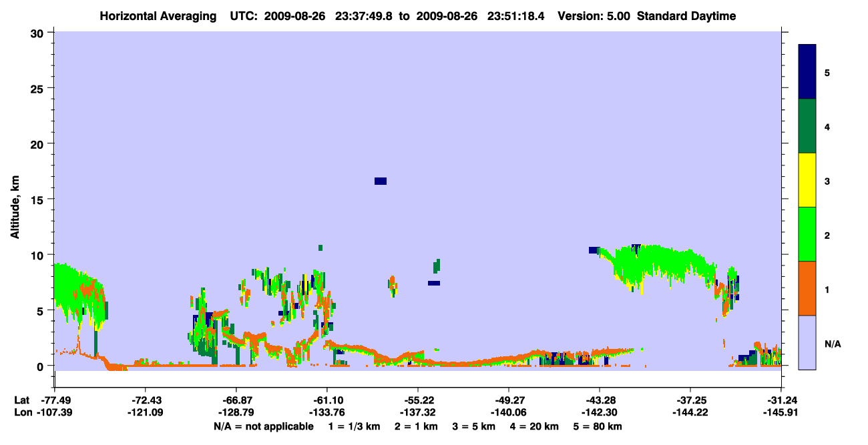This screenshot has height=445, width=868.
Task: Click the bright green color bar segment labeled 2
Action: click(807, 234)
